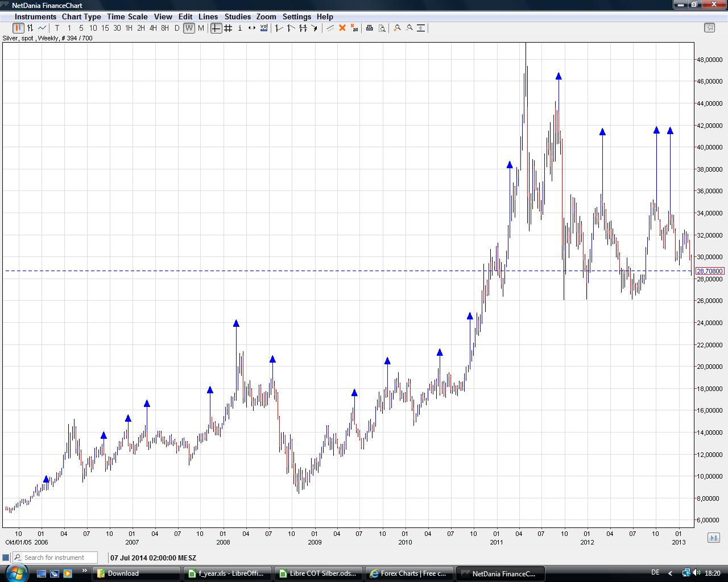
Task: Select the bar chart type icon
Action: point(30,28)
